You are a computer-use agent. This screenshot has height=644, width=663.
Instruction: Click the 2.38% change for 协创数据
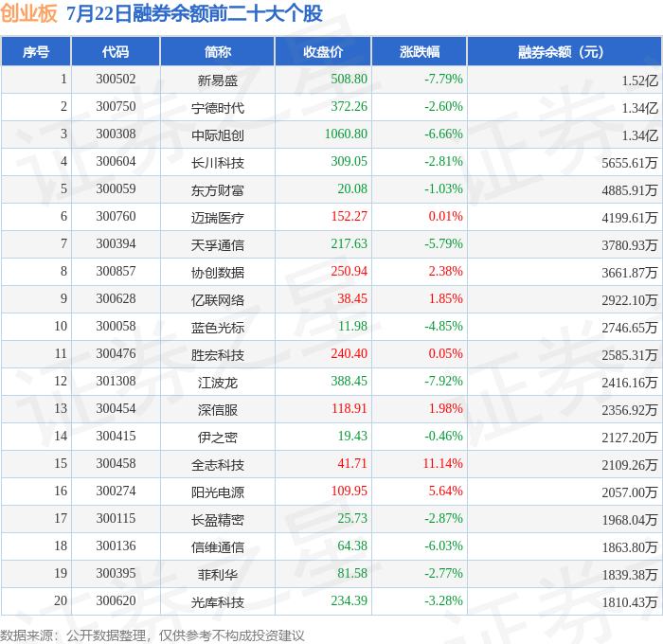(x=446, y=271)
